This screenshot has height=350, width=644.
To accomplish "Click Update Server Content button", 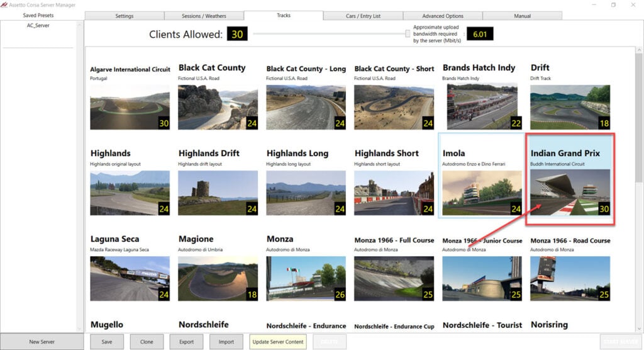I will click(278, 342).
